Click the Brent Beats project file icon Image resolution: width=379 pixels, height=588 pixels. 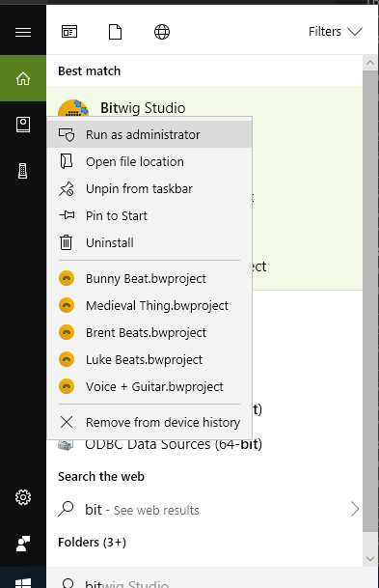(x=67, y=333)
